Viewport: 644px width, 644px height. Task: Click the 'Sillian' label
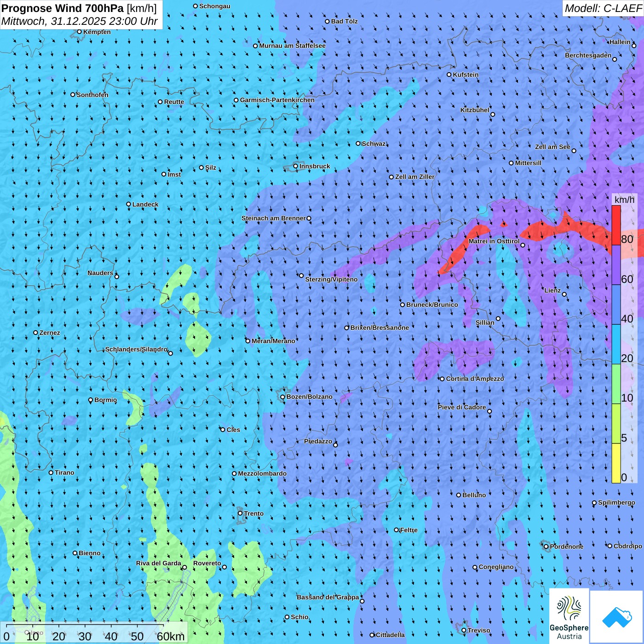pos(485,322)
